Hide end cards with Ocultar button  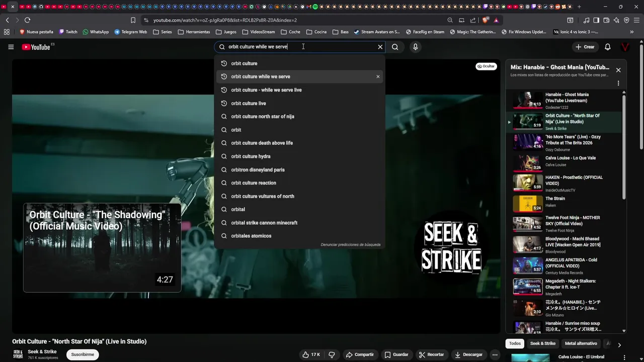(486, 66)
